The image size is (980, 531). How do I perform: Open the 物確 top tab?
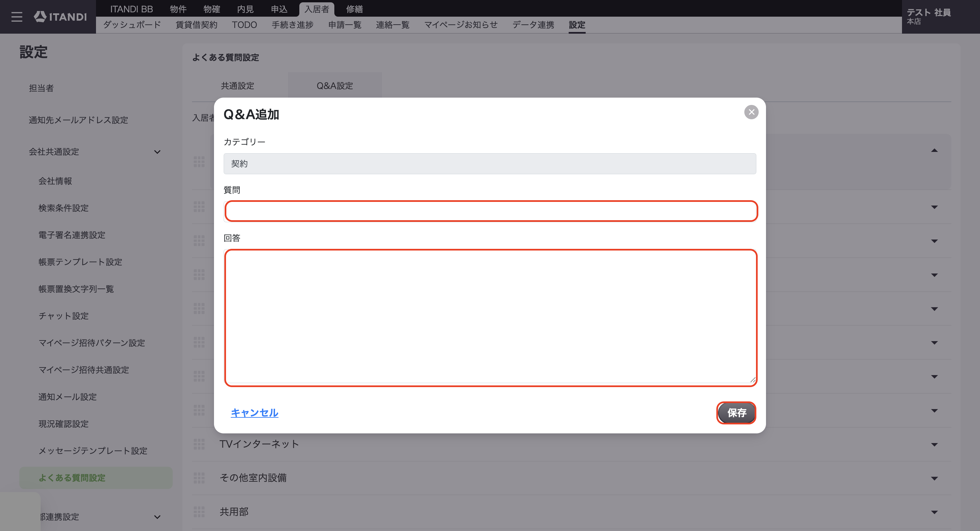(212, 9)
